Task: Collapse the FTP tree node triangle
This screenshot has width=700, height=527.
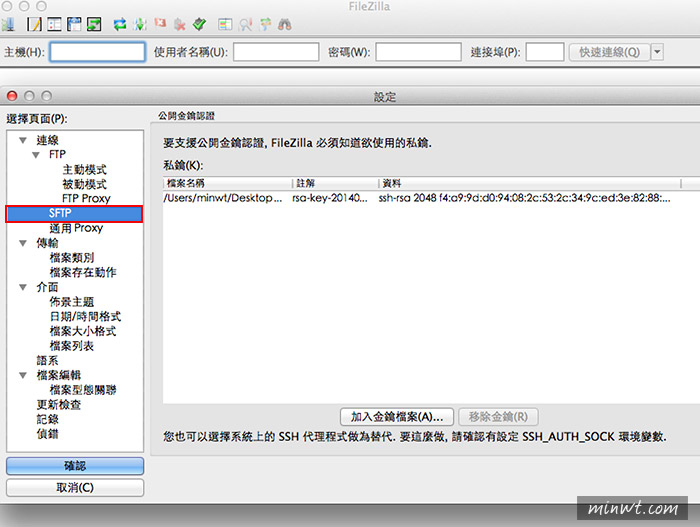Action: click(36, 155)
